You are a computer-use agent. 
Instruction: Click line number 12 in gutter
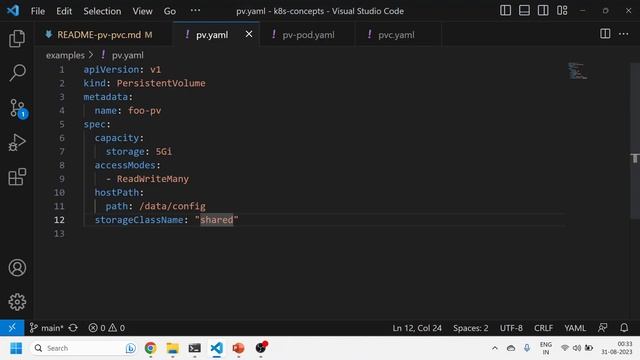pyautogui.click(x=59, y=220)
